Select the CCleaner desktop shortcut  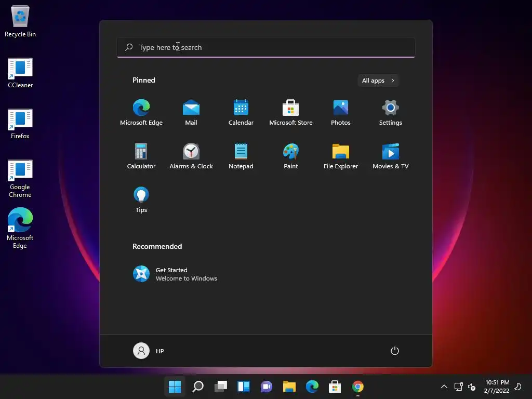[x=20, y=73]
